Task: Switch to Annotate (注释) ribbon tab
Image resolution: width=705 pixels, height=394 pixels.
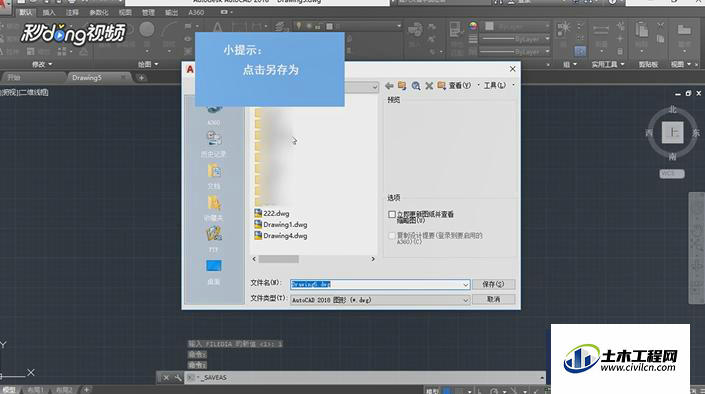Action: 72,13
